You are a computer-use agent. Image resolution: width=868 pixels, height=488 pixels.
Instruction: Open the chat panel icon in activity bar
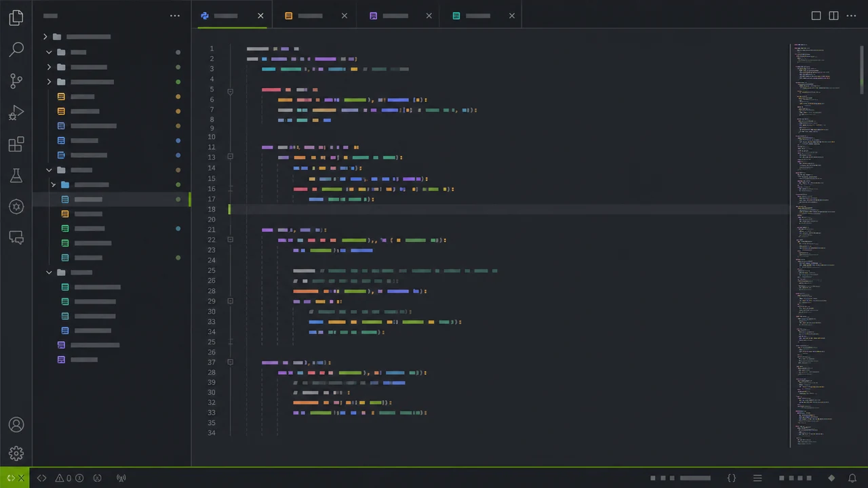tap(16, 238)
